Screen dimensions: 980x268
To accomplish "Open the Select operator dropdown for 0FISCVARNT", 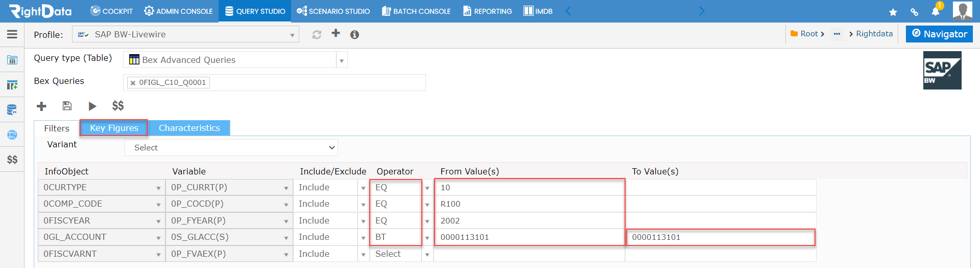I will (402, 254).
